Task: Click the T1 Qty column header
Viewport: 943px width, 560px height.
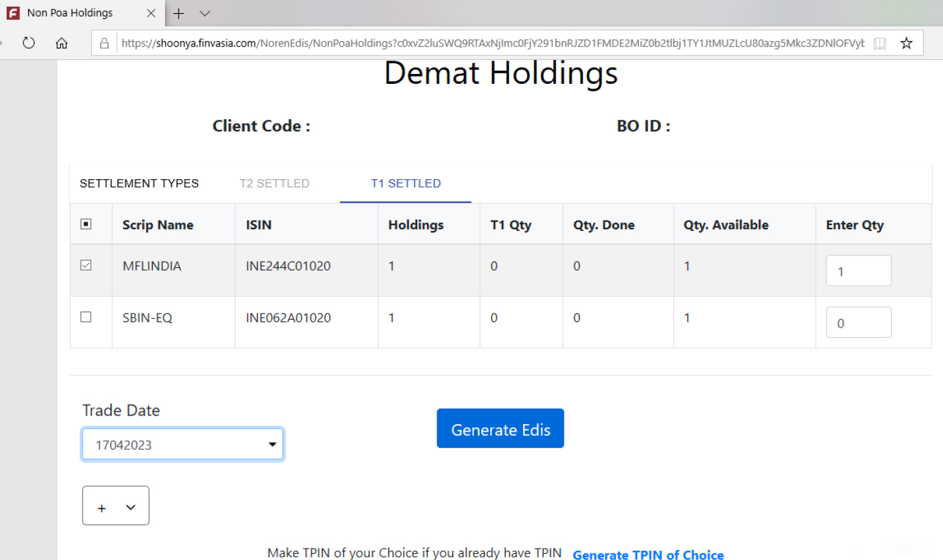Action: tap(511, 225)
